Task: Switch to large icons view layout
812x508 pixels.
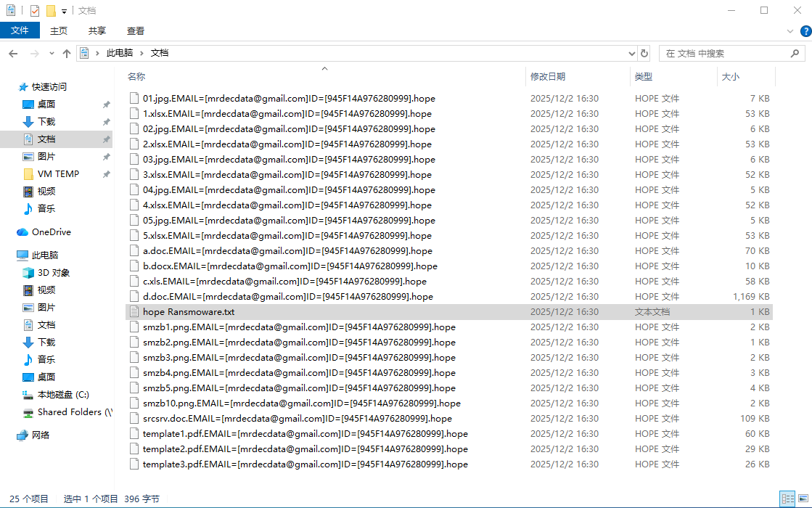Action: (802, 499)
